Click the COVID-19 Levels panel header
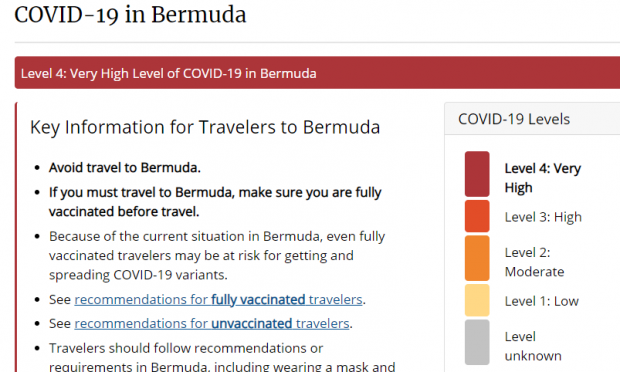 pos(532,119)
